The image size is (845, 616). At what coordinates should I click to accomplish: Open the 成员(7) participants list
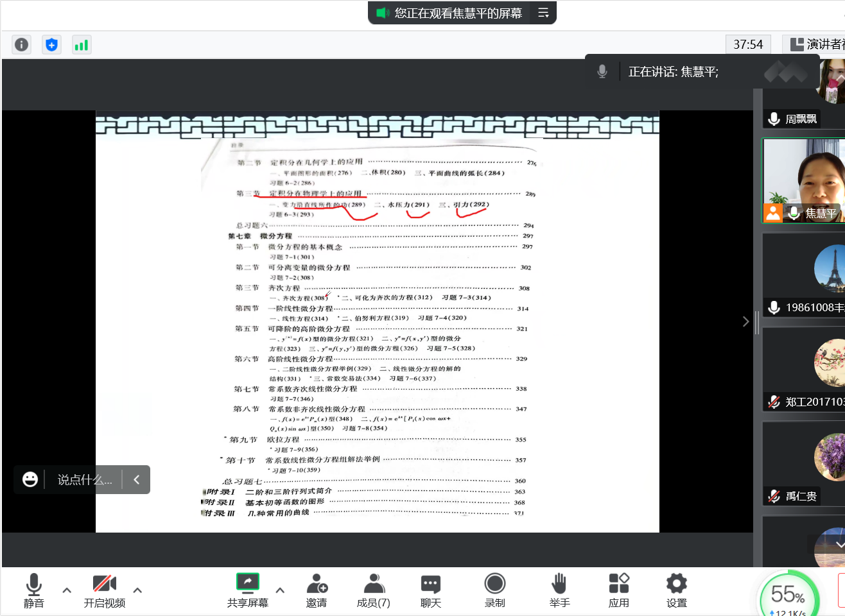[x=374, y=590]
